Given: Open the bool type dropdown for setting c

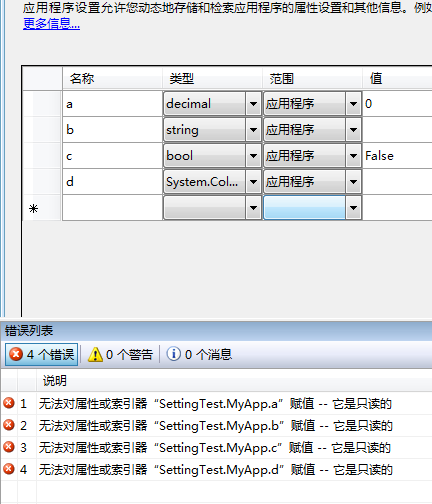Looking at the screenshot, I should click(253, 156).
